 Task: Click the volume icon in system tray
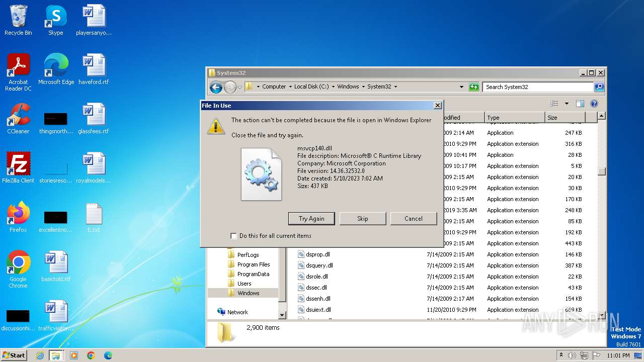point(572,355)
